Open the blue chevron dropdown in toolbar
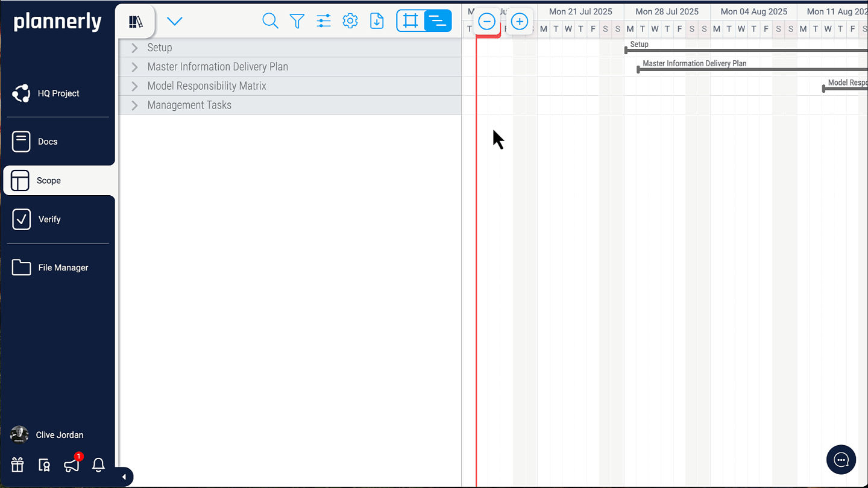868x488 pixels. [x=175, y=22]
